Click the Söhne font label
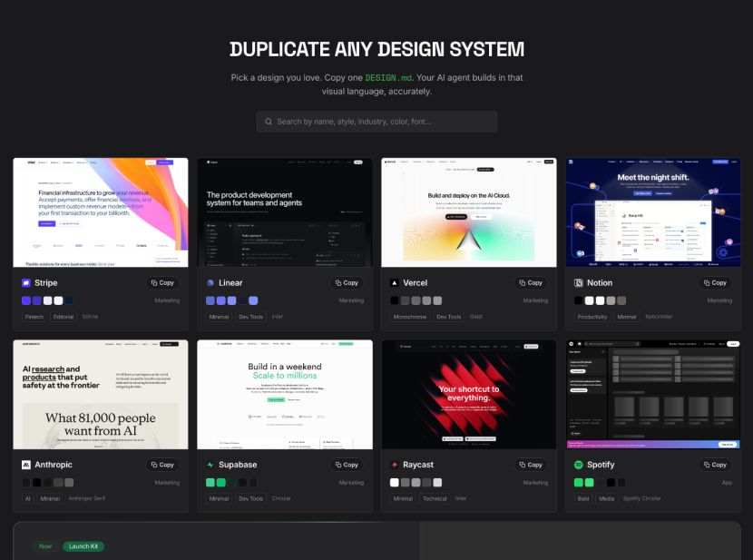The height and width of the screenshot is (560, 753). (x=91, y=317)
